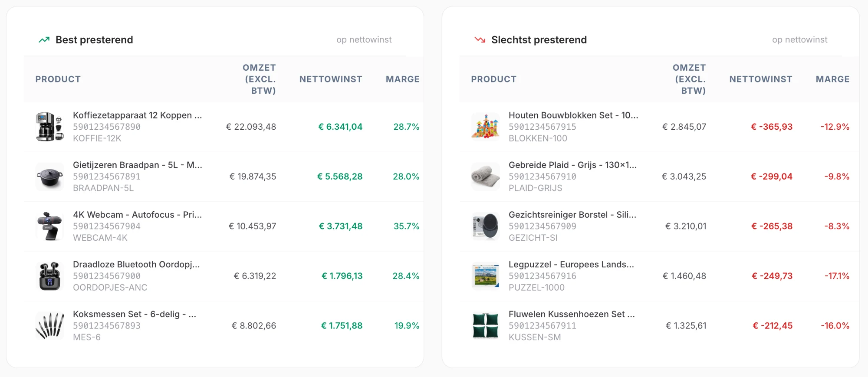
Task: Select SKU 'KOFFIE-12K'
Action: click(97, 138)
